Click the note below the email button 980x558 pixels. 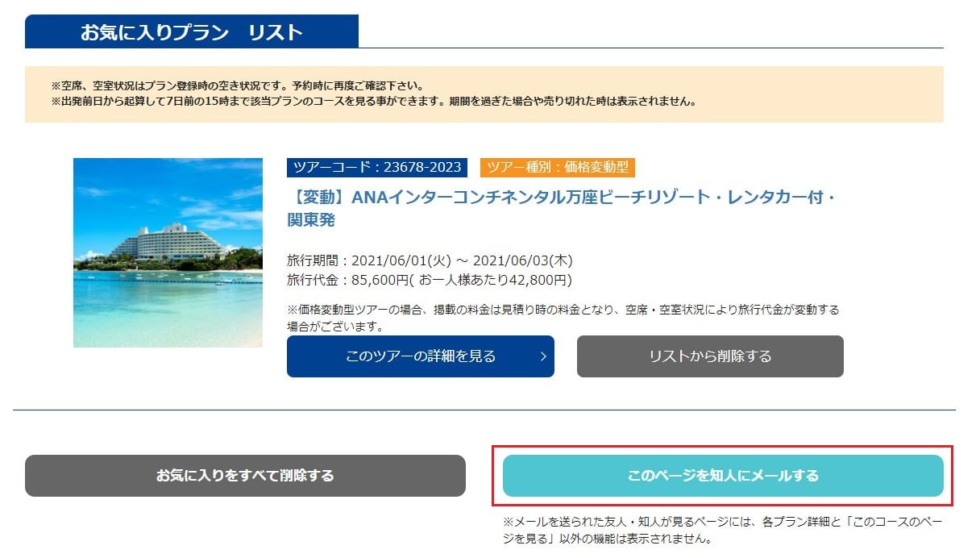[x=723, y=530]
